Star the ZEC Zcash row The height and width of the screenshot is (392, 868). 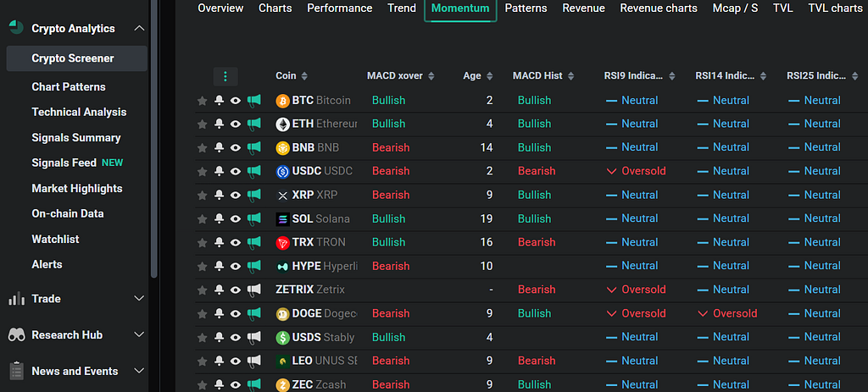pyautogui.click(x=202, y=384)
